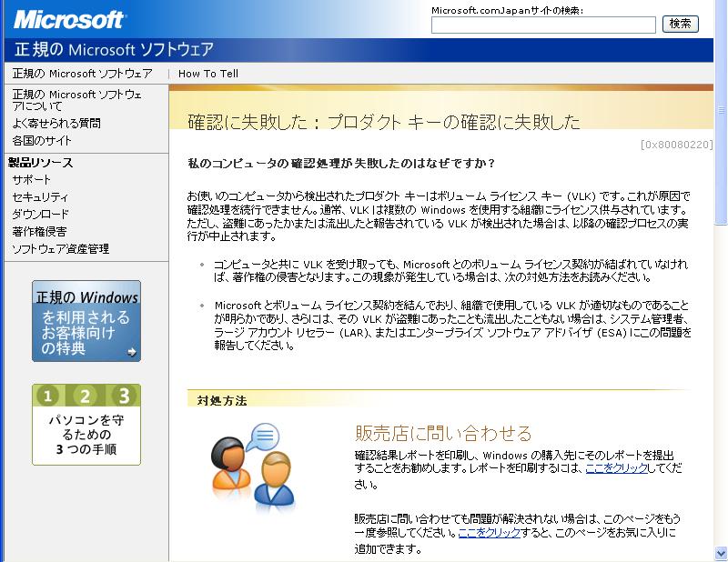Select 各国のサイト in the sidebar

42,141
